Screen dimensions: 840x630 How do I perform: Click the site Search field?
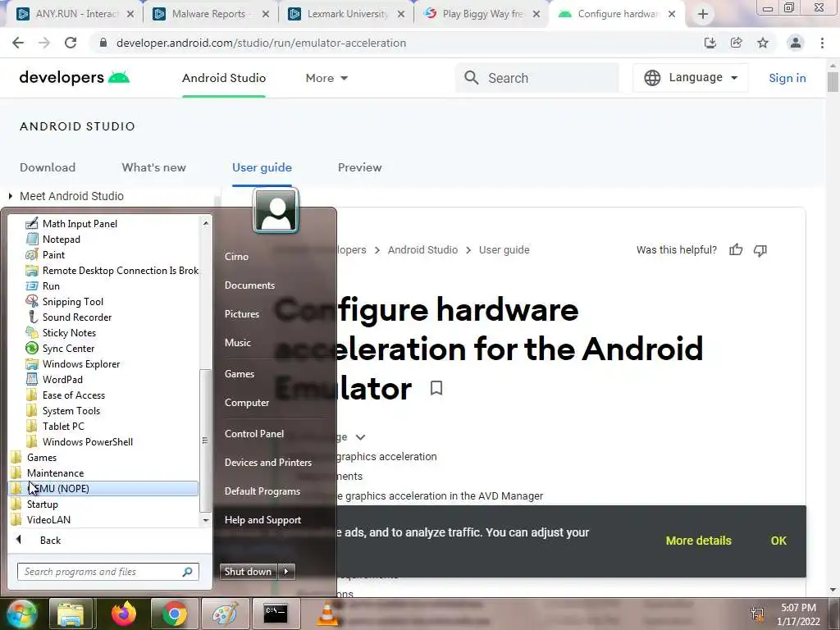click(537, 78)
